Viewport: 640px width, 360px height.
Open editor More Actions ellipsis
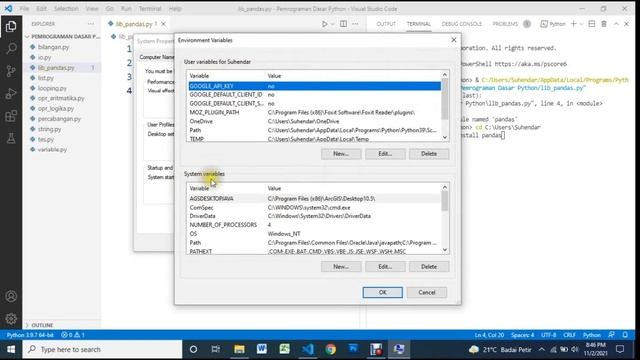[x=356, y=24]
